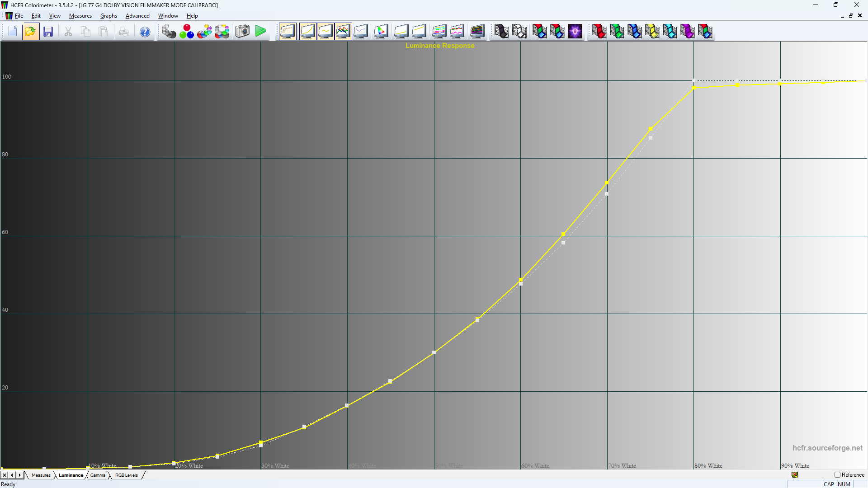Switch to the RGB Levels tab
Image resolution: width=868 pixels, height=488 pixels.
click(x=126, y=475)
